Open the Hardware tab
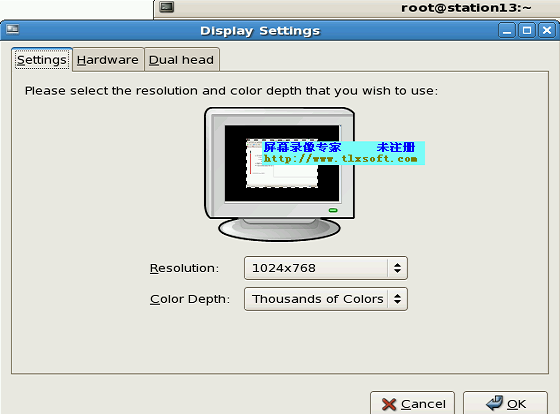 pyautogui.click(x=108, y=60)
